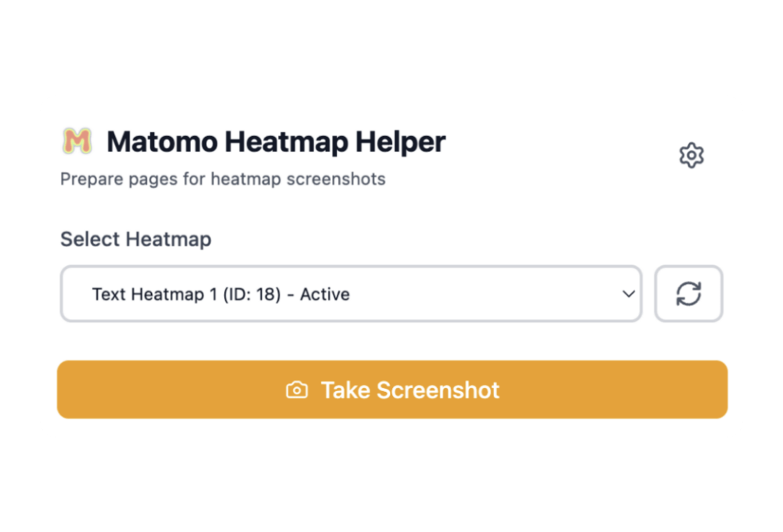This screenshot has height=532, width=783.
Task: Click the "Prepare pages for heatmap screenshots" subtitle
Action: (x=222, y=179)
